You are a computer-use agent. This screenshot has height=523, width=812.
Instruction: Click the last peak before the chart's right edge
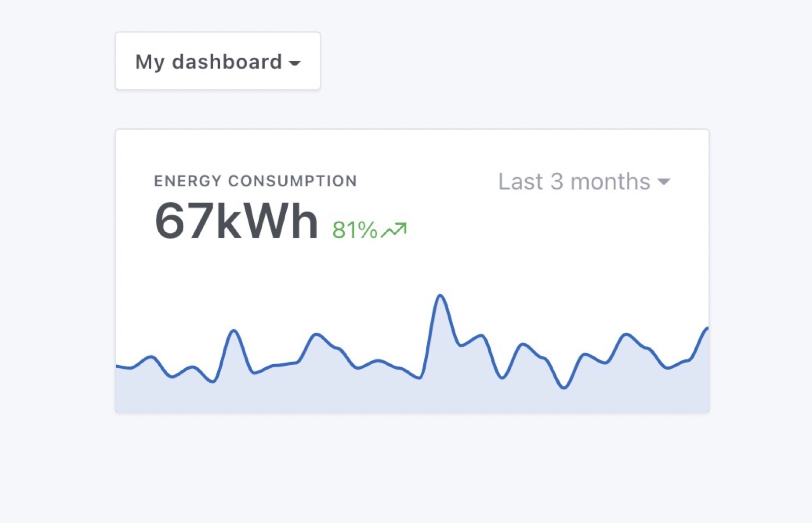pyautogui.click(x=627, y=334)
